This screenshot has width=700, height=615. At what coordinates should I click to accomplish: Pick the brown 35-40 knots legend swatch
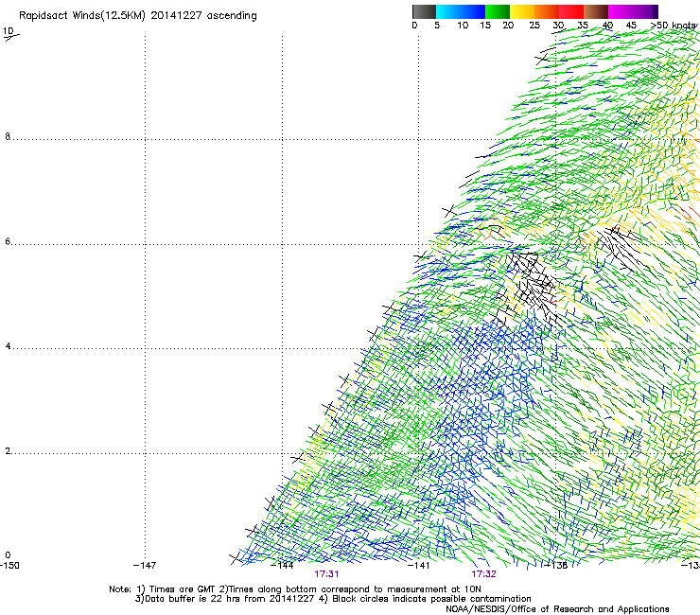596,11
